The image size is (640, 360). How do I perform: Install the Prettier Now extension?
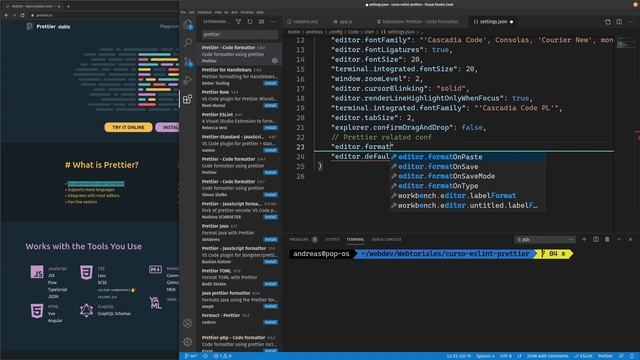tap(270, 106)
